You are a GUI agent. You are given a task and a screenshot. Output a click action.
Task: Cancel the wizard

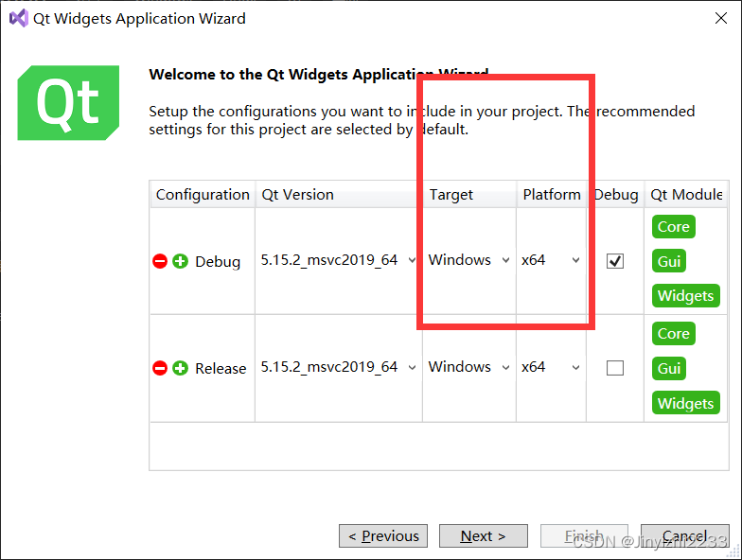coord(685,535)
